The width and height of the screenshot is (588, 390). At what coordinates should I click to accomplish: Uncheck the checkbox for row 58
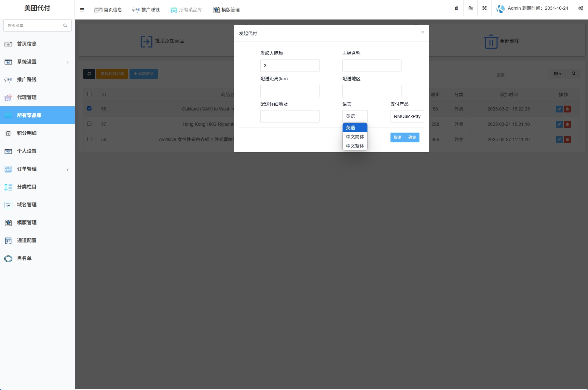(x=89, y=109)
